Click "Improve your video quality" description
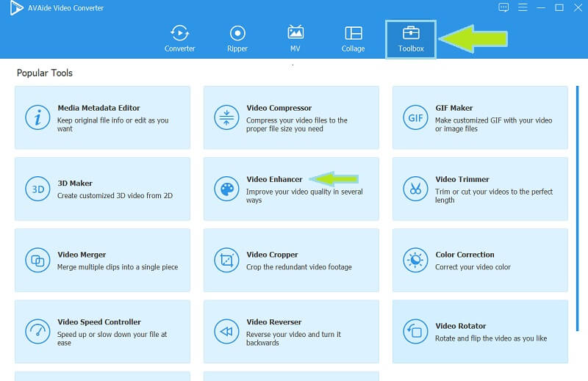This screenshot has width=588, height=381. pos(304,195)
